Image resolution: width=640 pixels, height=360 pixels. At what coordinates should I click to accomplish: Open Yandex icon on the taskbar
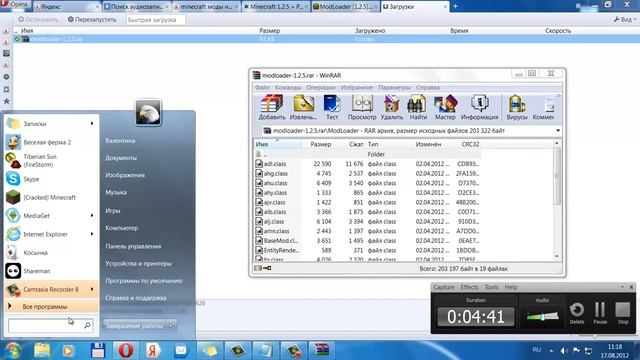[153, 350]
